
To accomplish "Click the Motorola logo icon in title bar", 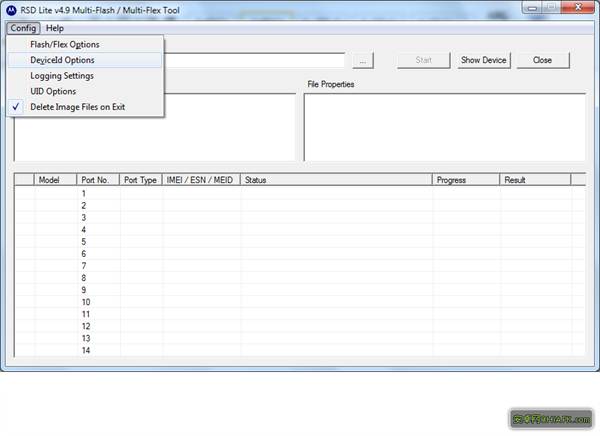I will (11, 10).
